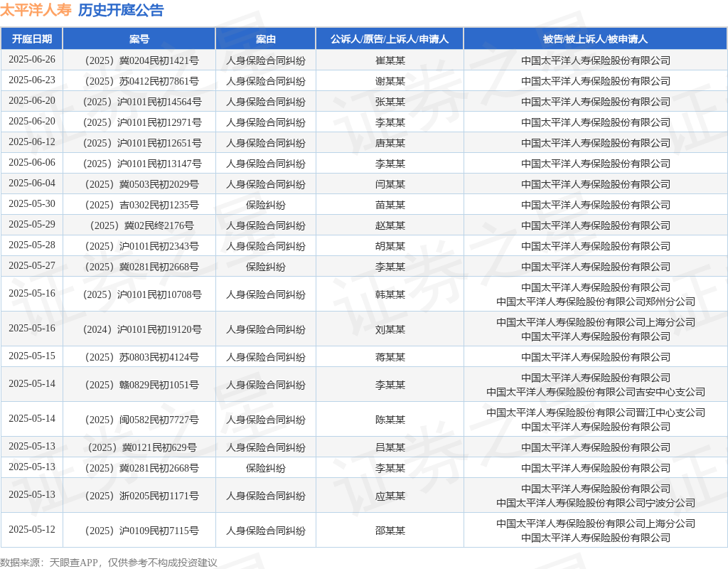Select case number 苏0412民初7861号

[141, 81]
